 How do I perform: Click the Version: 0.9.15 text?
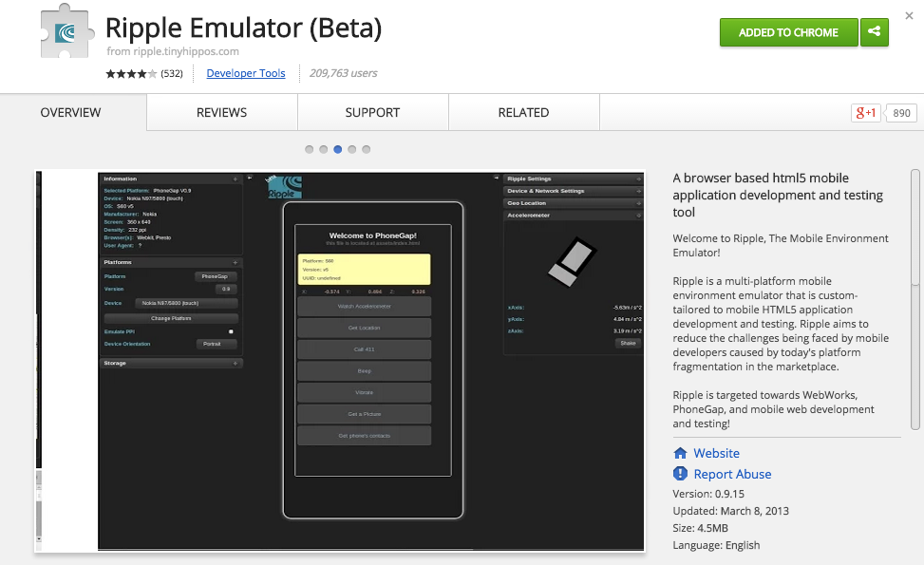click(708, 494)
